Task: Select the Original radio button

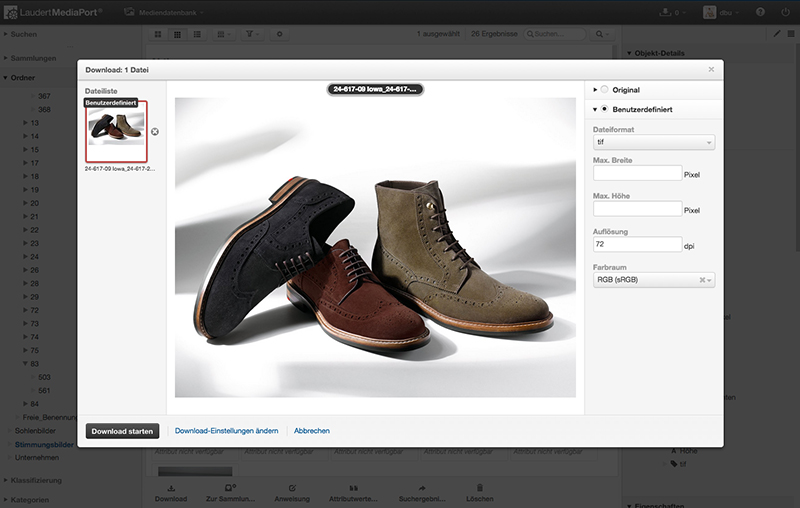Action: click(604, 90)
